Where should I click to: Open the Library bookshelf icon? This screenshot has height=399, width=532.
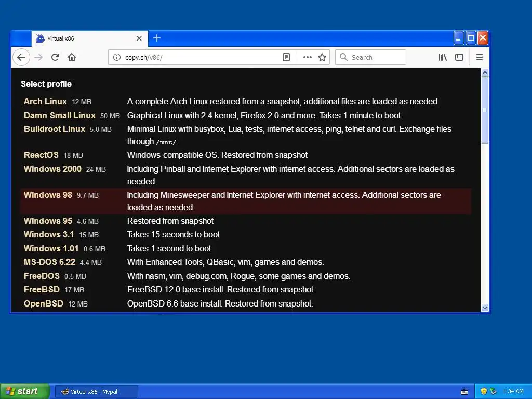(443, 57)
